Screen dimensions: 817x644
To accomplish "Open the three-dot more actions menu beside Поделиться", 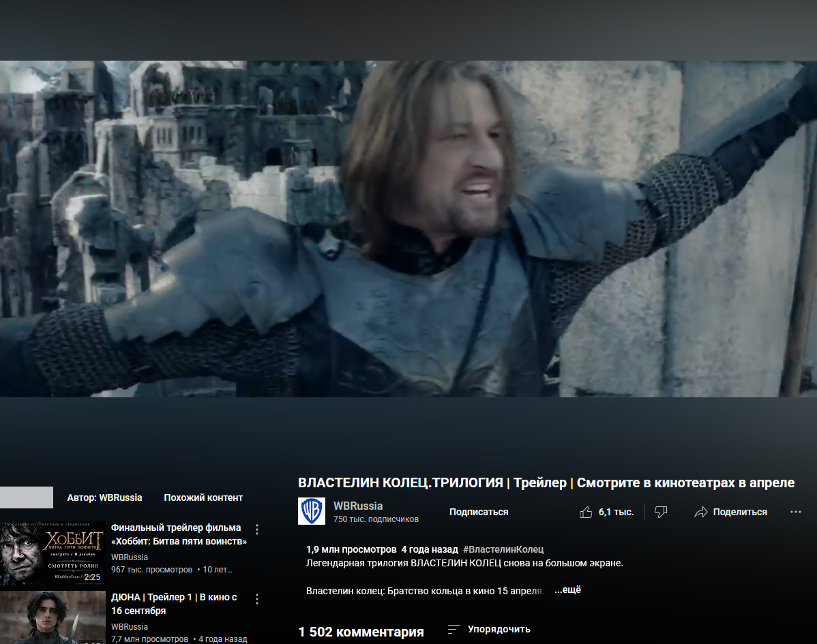I will click(796, 512).
